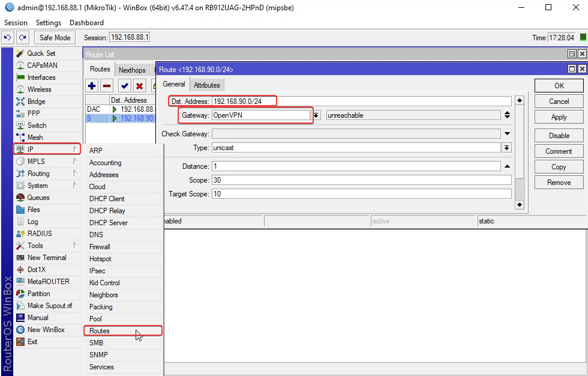The image size is (588, 376).
Task: Click the Copy button
Action: click(559, 167)
